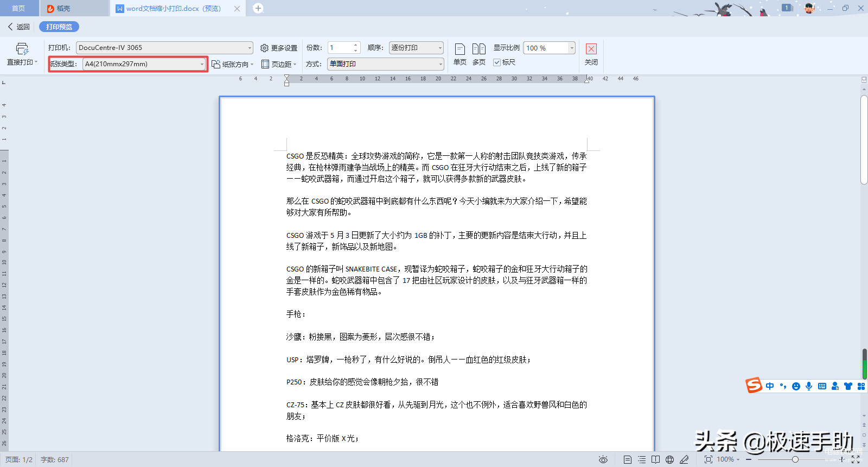
Task: Click the zoom slider handle
Action: (795, 459)
